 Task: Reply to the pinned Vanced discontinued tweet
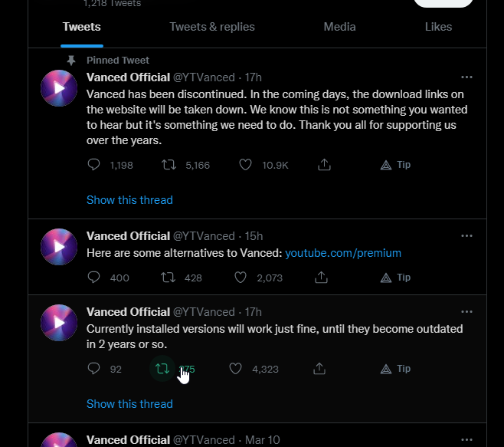94,165
